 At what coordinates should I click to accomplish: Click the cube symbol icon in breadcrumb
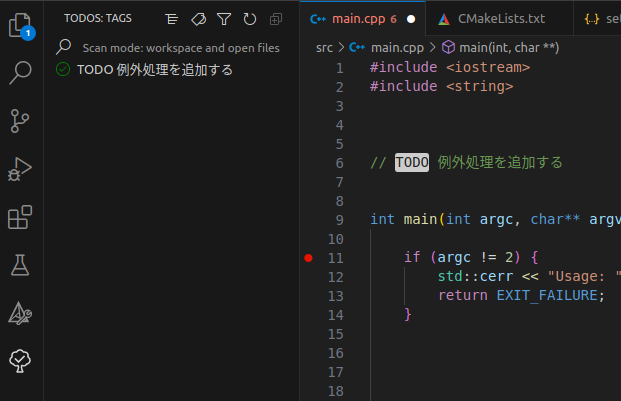448,48
